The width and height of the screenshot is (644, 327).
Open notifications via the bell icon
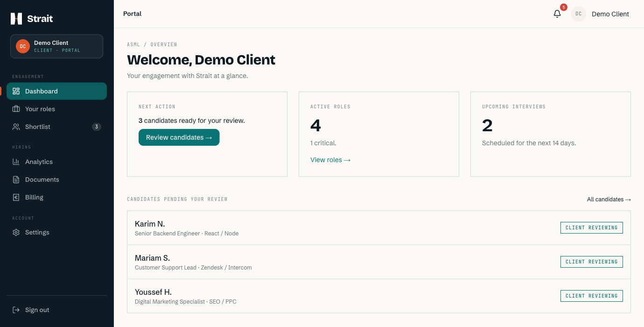[x=557, y=14]
